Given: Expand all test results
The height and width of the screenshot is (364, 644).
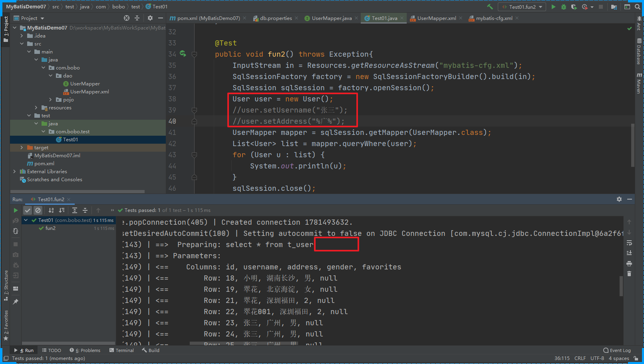Looking at the screenshot, I should [75, 210].
